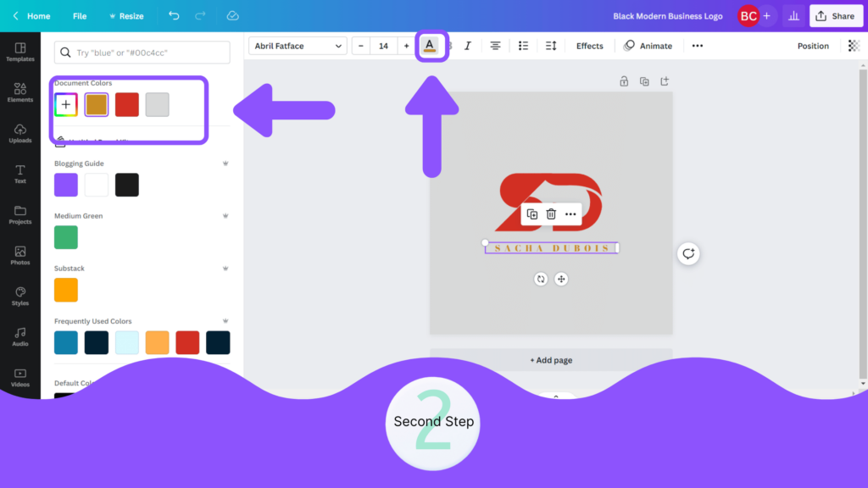Click crown icon next to Medium Green
Image resolution: width=868 pixels, height=488 pixels.
pos(225,216)
